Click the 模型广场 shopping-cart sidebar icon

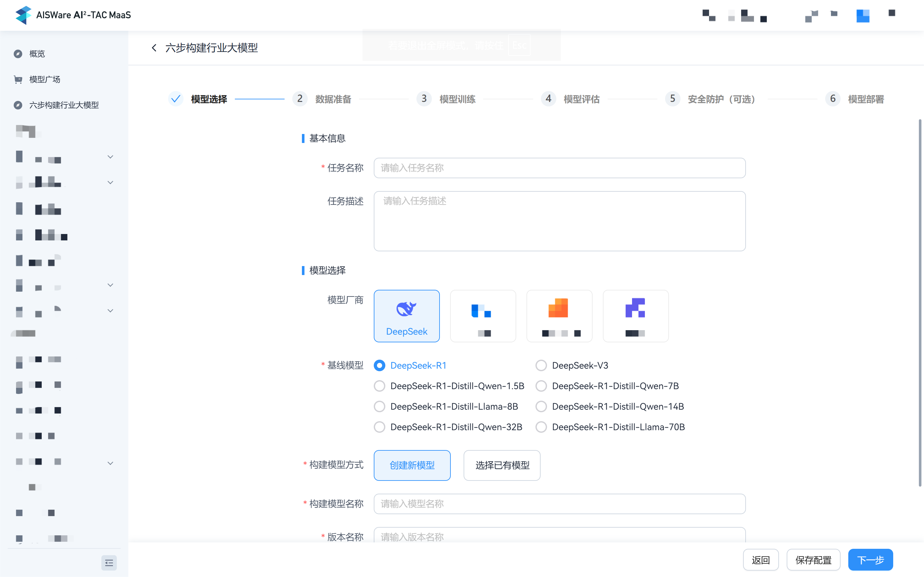(x=18, y=79)
